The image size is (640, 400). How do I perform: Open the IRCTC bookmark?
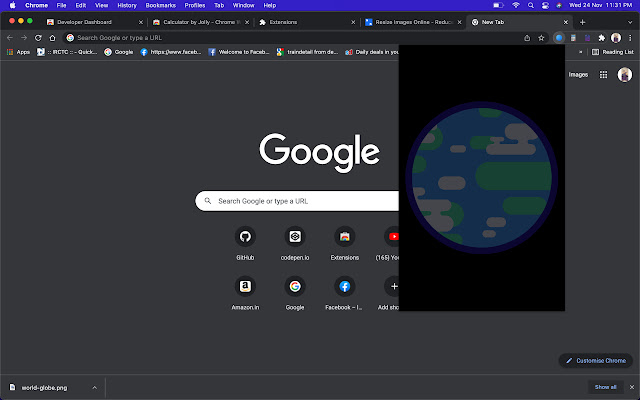point(67,52)
